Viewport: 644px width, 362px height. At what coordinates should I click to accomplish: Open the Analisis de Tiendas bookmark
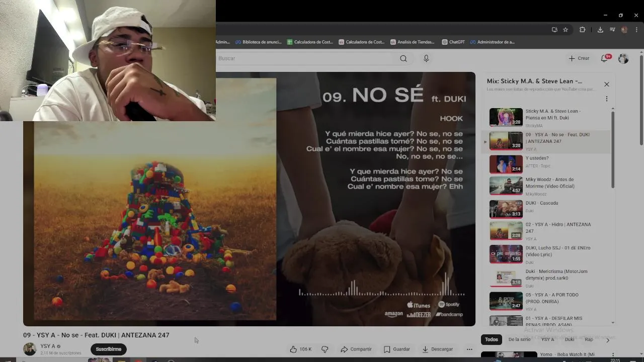[412, 42]
